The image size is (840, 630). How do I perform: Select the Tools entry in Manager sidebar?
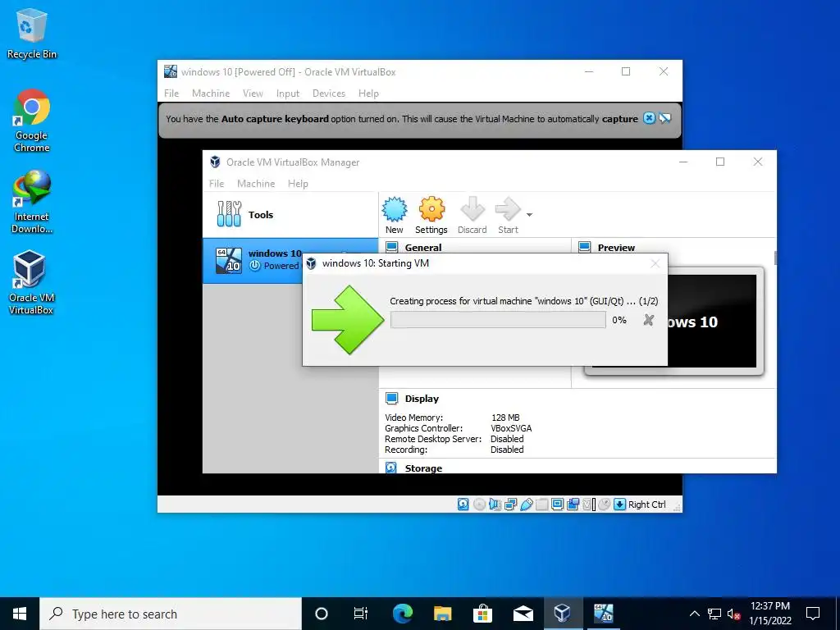pyautogui.click(x=290, y=215)
